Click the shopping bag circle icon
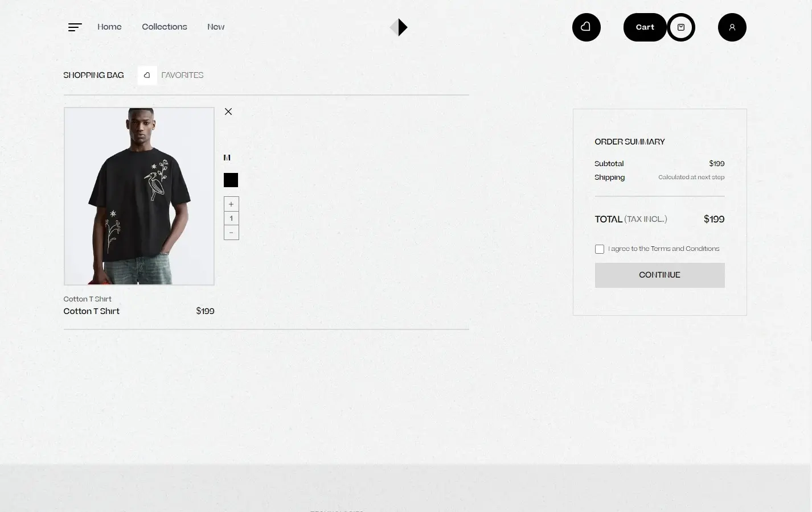 tap(681, 27)
